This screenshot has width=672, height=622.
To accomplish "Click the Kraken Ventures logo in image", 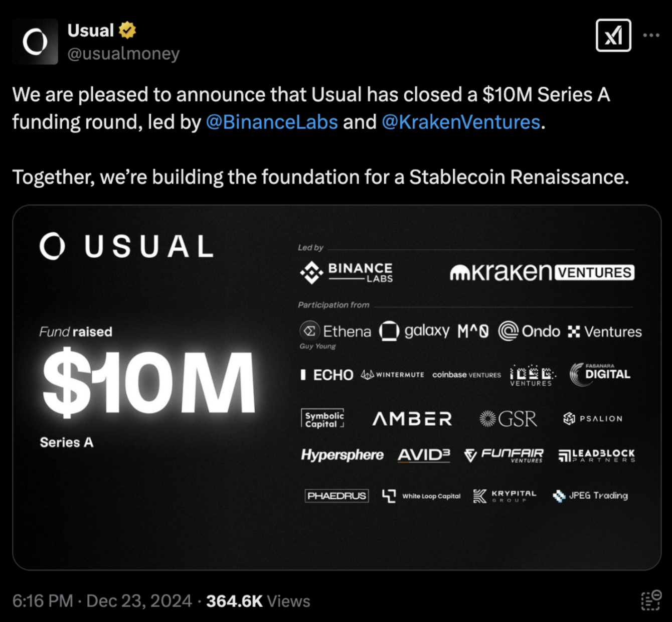I will (542, 272).
